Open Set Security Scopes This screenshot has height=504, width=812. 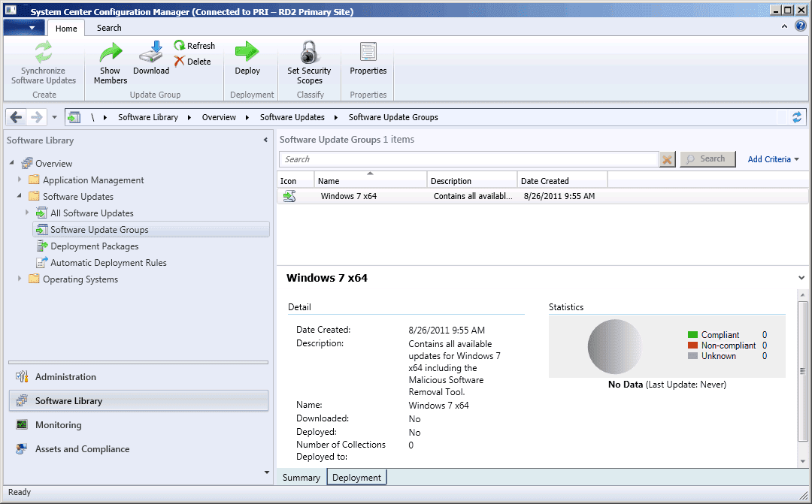[309, 62]
